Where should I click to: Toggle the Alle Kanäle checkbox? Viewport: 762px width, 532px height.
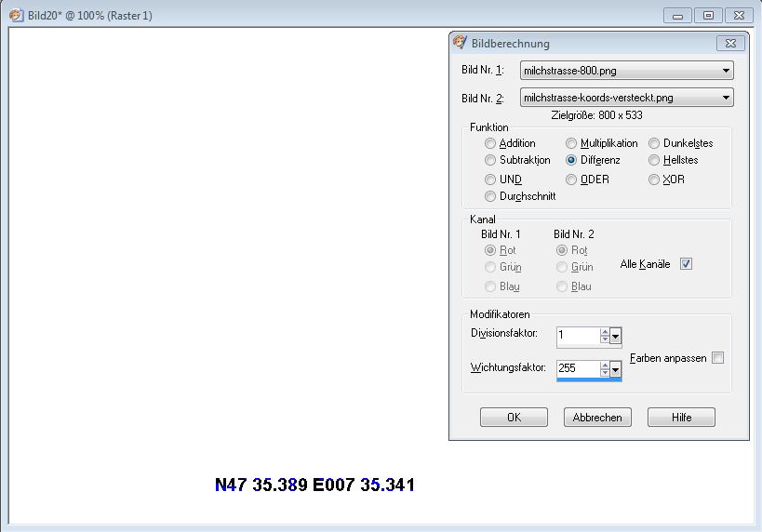tap(686, 264)
